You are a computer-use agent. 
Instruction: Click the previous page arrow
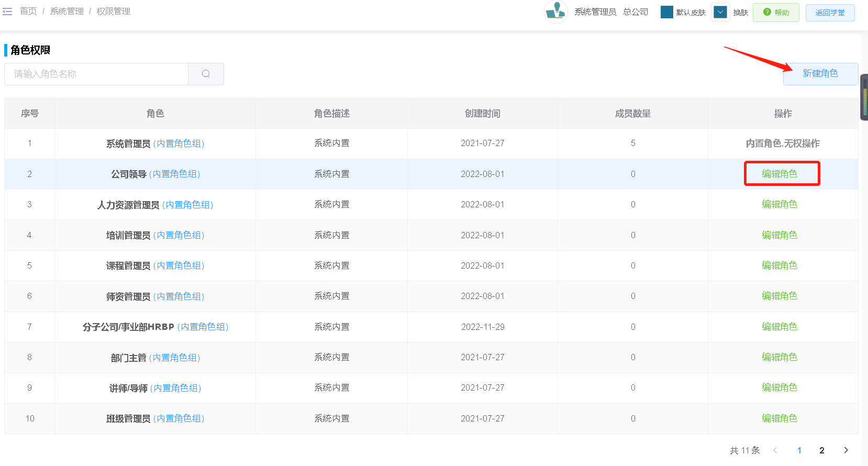pos(775,450)
